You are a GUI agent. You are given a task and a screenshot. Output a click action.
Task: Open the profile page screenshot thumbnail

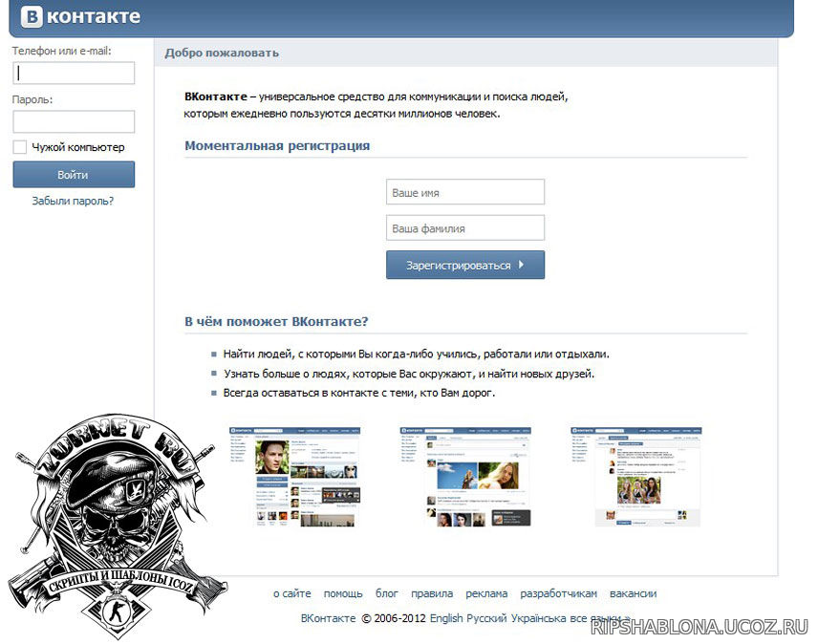(x=294, y=477)
